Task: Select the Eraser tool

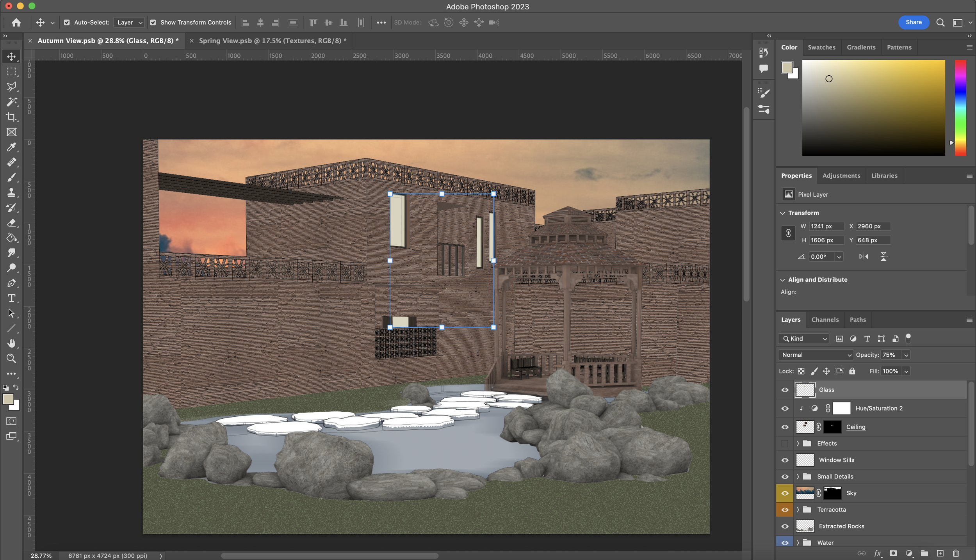Action: click(11, 223)
